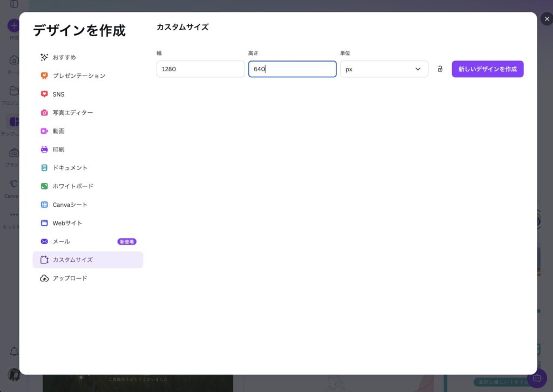Click the 幅 width field showing 1280
The width and height of the screenshot is (553, 392).
200,69
